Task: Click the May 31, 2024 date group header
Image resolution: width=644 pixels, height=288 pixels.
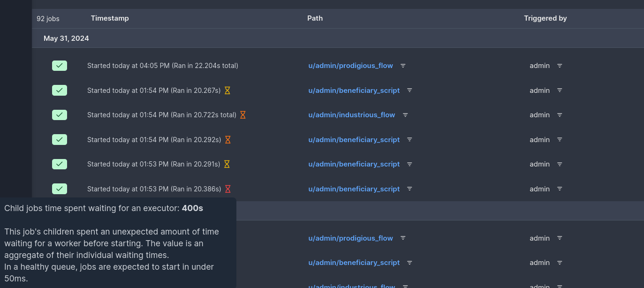Action: (66, 38)
